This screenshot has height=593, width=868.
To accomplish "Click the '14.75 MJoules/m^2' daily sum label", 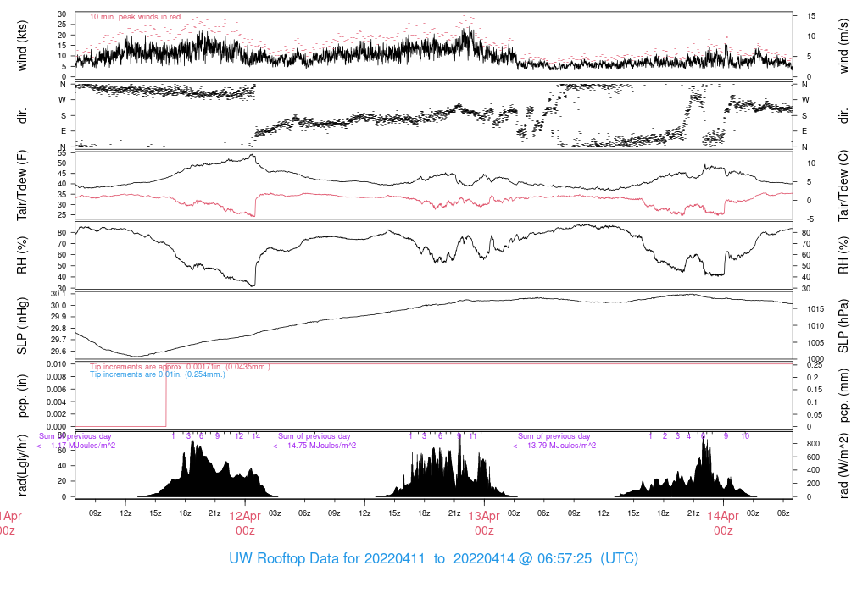I will pyautogui.click(x=314, y=446).
